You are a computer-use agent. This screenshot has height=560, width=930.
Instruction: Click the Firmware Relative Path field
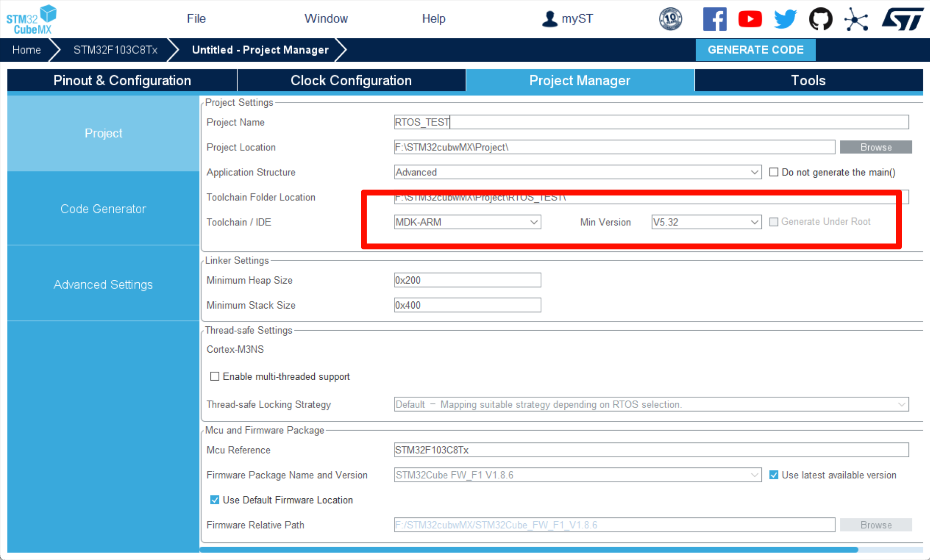click(x=614, y=525)
